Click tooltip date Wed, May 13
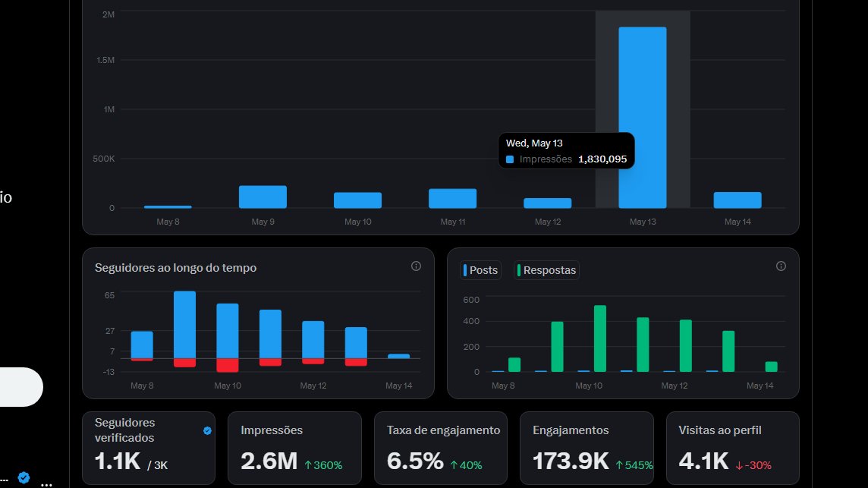This screenshot has width=868, height=488. [x=534, y=143]
